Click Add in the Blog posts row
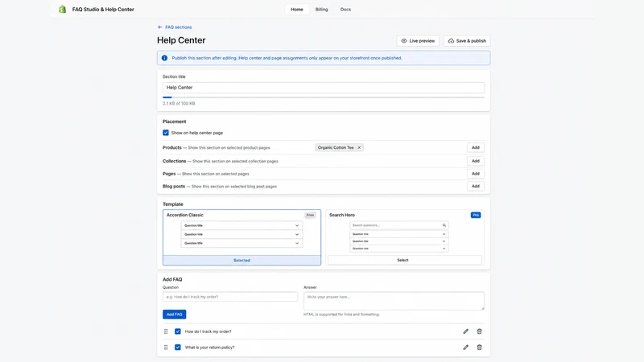Viewport: 644px width, 362px height. (475, 186)
